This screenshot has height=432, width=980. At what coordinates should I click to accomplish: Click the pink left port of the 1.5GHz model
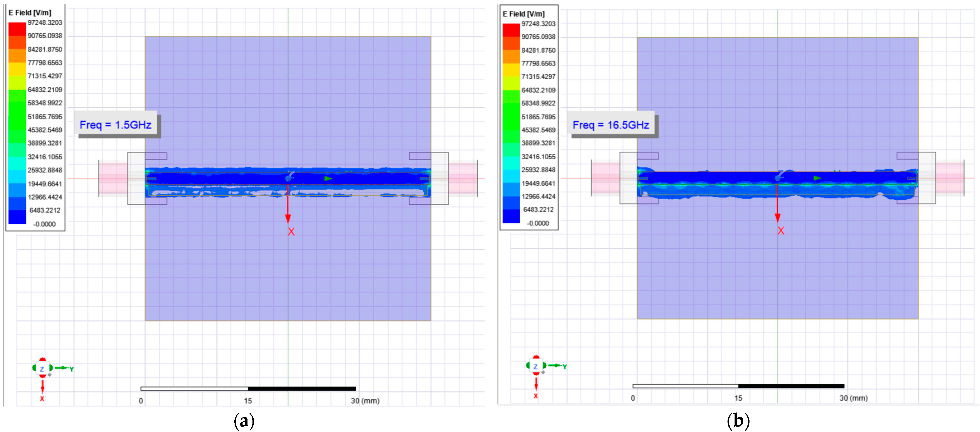click(x=113, y=178)
